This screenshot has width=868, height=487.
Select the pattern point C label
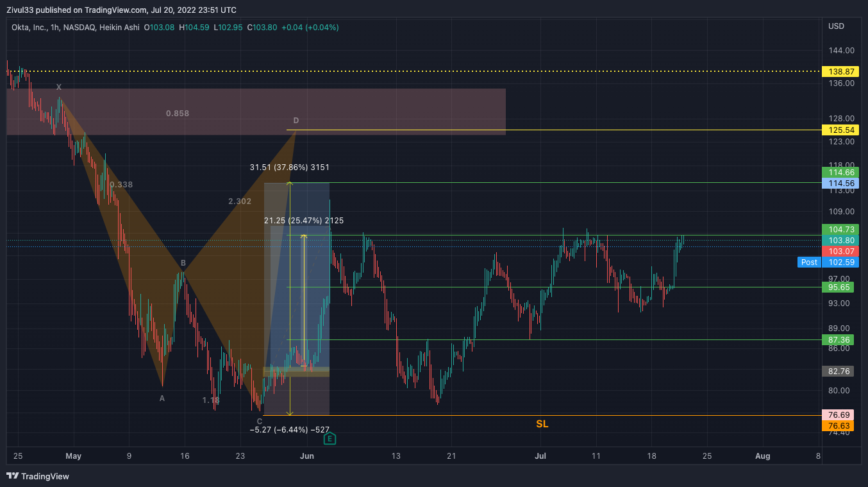259,421
